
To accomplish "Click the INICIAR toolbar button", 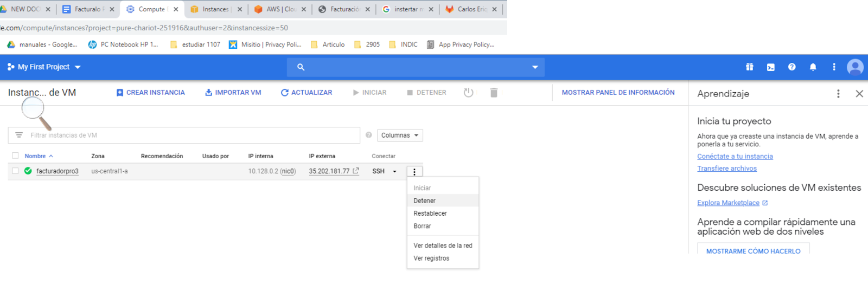I will (x=369, y=93).
